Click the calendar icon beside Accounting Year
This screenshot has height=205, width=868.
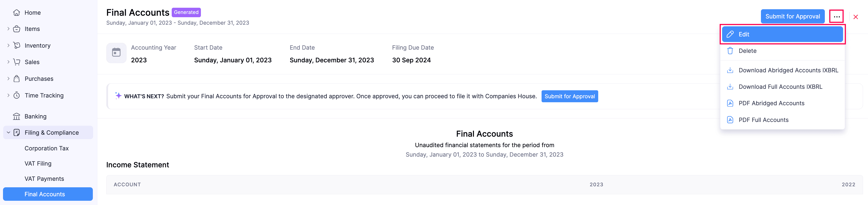[116, 53]
